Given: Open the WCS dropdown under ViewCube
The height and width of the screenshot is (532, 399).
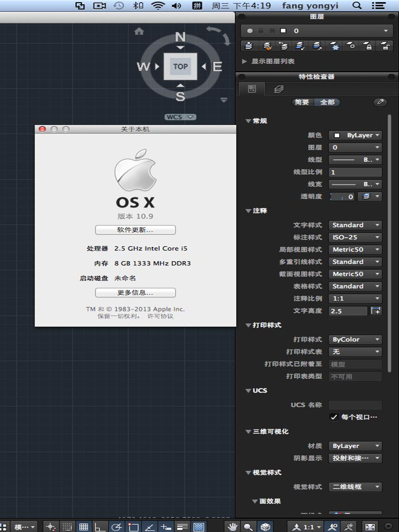Looking at the screenshot, I should pyautogui.click(x=180, y=117).
